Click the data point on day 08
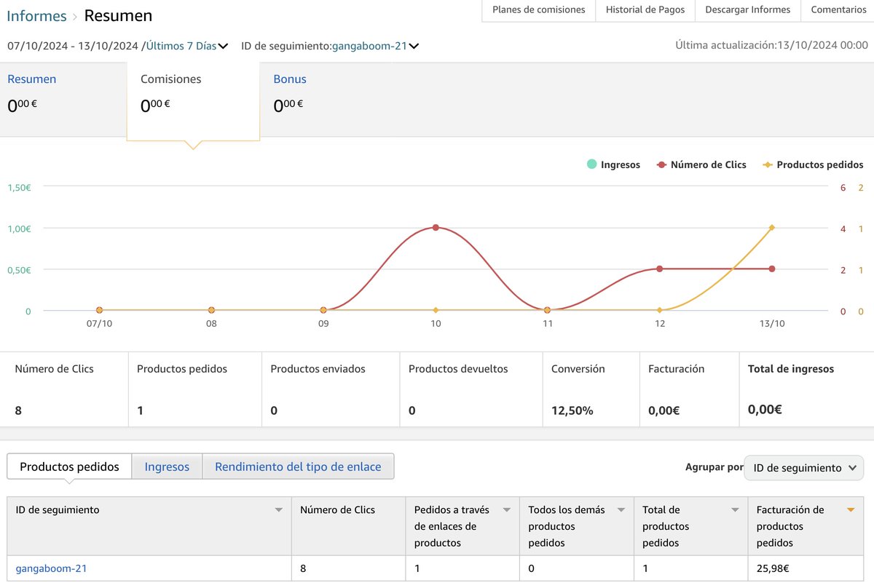 point(211,310)
